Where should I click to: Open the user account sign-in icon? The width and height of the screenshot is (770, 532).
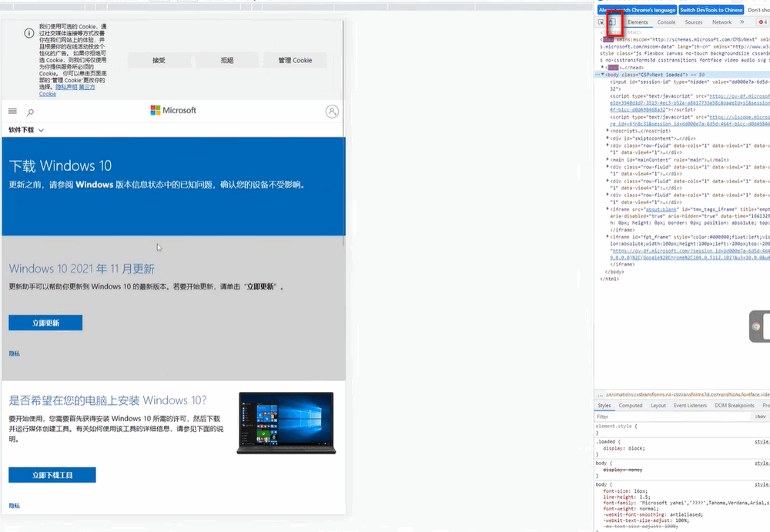[x=332, y=112]
